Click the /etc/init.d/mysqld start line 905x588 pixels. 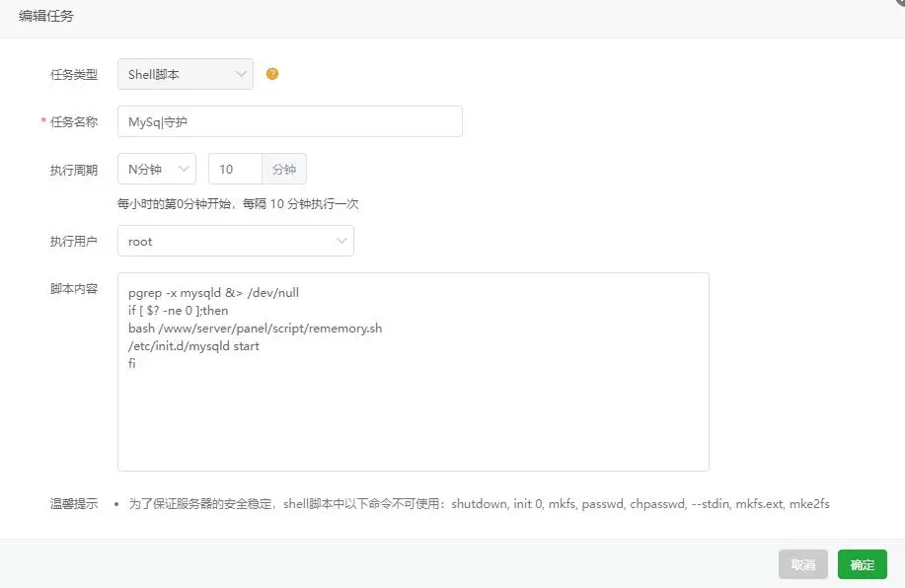193,346
